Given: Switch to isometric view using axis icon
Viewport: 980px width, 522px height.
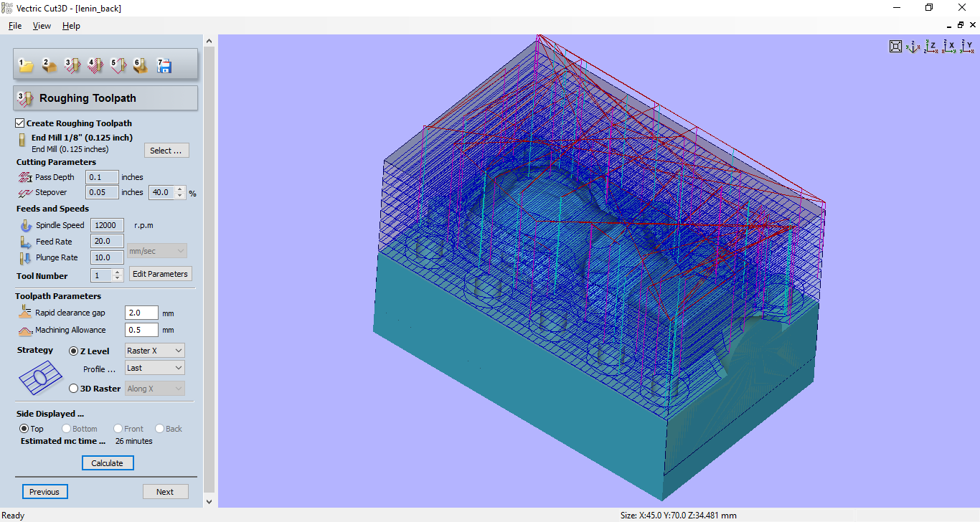Looking at the screenshot, I should 912,45.
